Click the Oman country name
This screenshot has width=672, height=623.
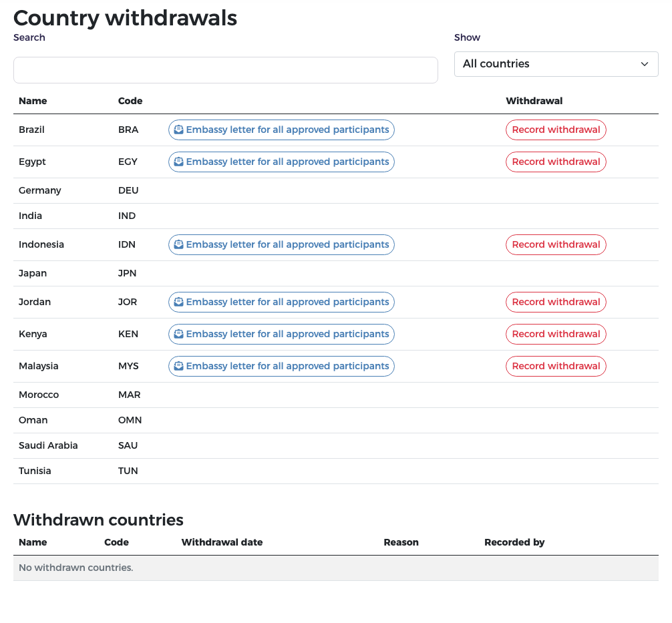33,420
